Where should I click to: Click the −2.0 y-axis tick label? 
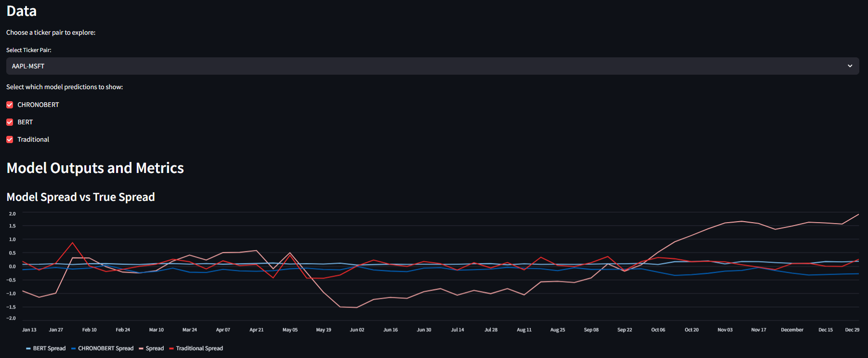(x=11, y=318)
